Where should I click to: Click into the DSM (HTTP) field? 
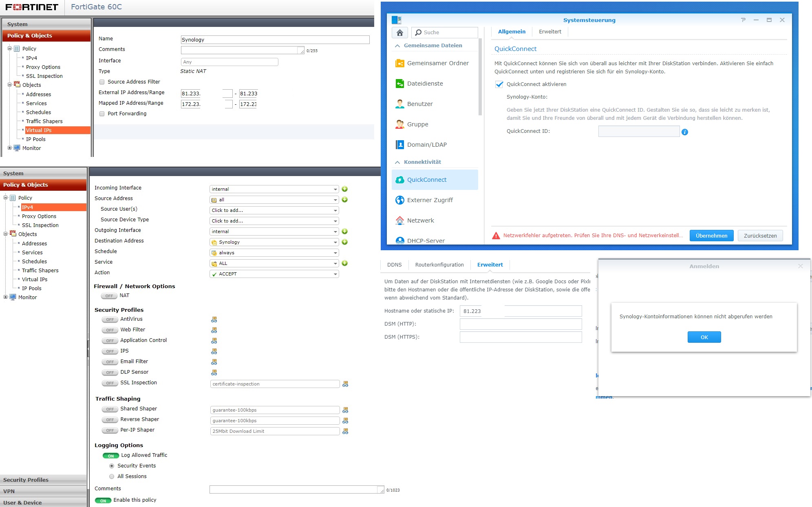[x=520, y=324]
